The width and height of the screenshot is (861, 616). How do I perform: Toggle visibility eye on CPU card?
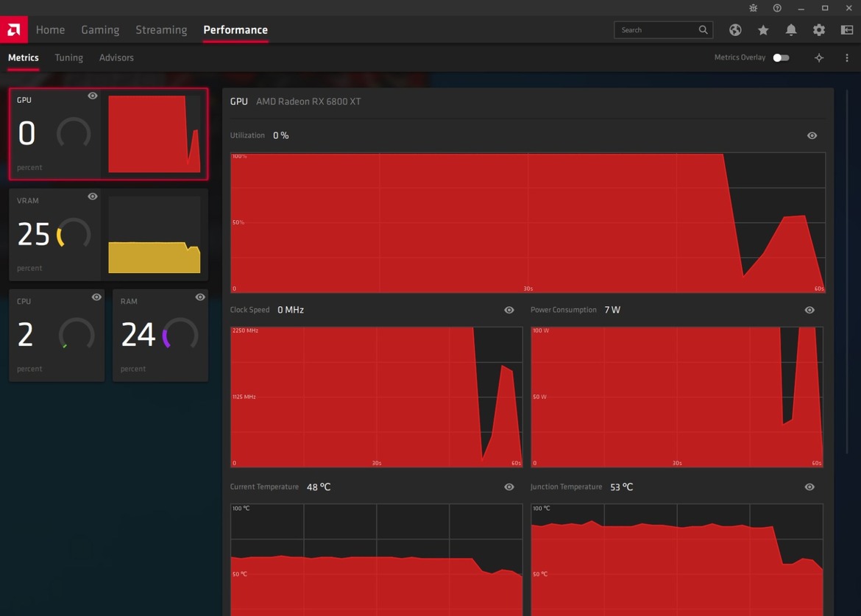[x=96, y=297]
